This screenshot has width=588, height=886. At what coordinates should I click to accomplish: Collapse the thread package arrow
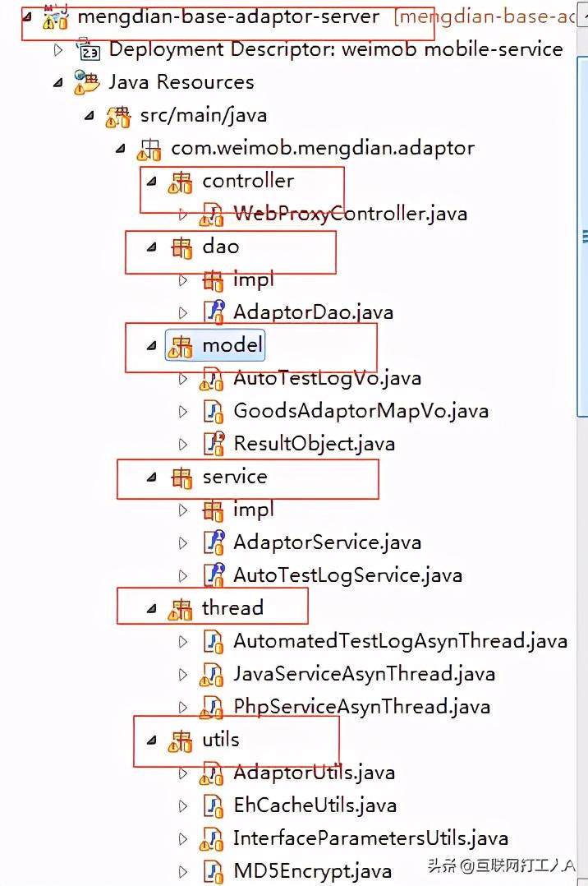pos(151,608)
